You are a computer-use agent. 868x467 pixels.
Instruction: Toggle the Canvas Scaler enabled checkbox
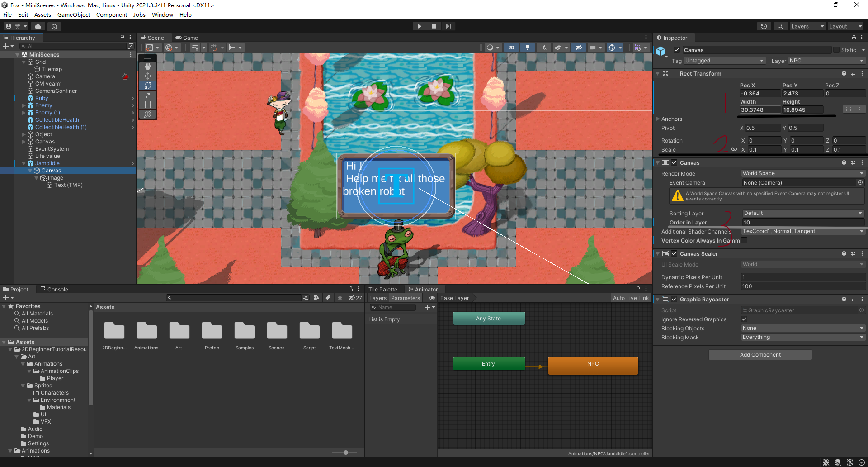click(x=674, y=253)
